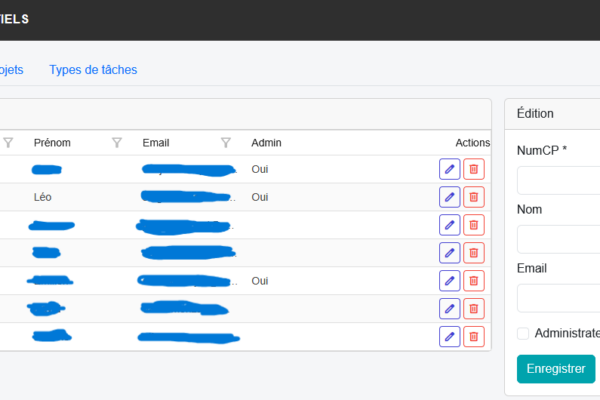Viewport: 600px width, 400px height.
Task: Click the pencil edit icon in the first table row
Action: pos(449,169)
